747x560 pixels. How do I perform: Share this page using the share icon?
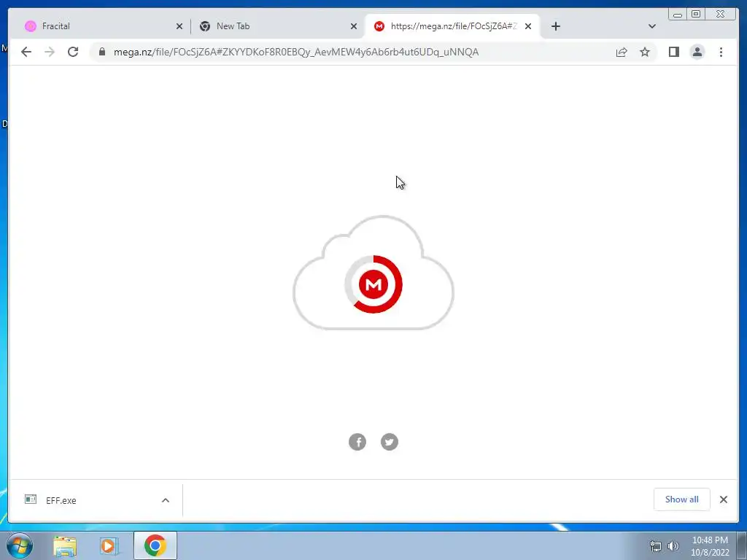point(622,52)
